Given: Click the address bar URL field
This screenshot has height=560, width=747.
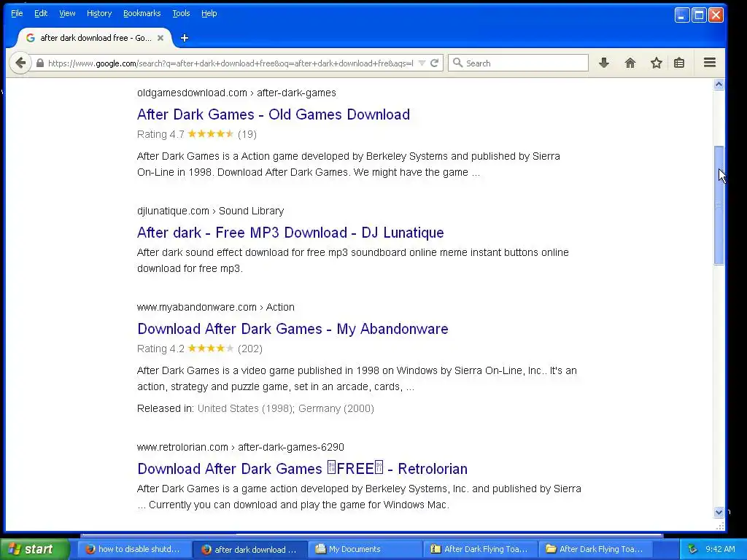Looking at the screenshot, I should coord(230,63).
